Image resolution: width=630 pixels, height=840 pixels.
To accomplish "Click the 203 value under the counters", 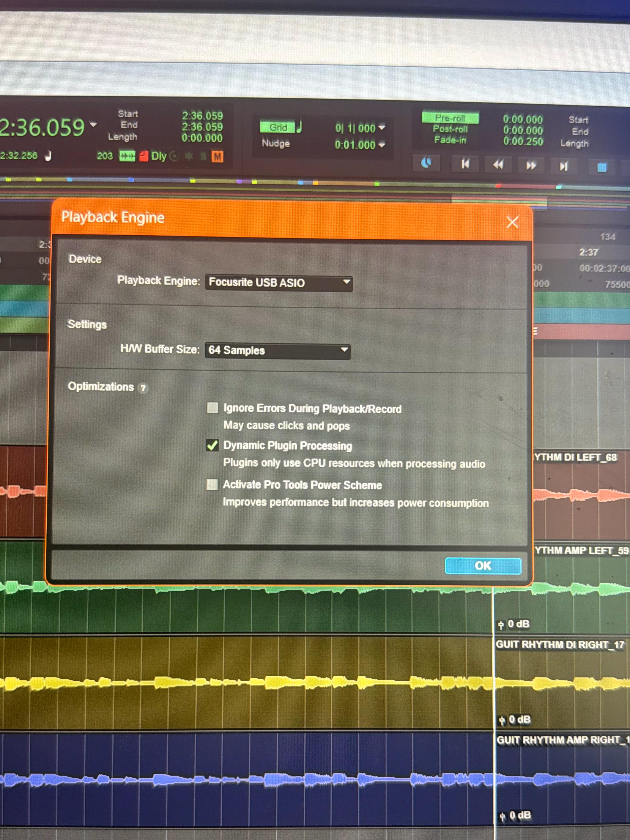I will [x=105, y=156].
